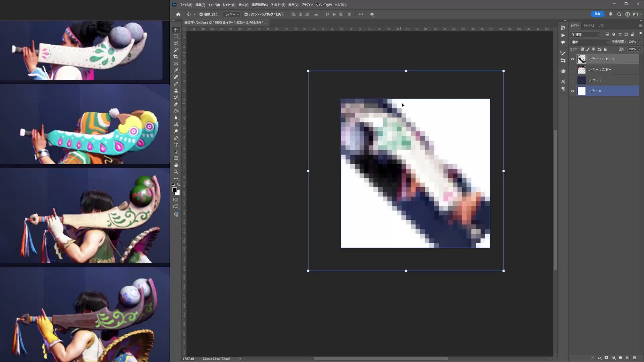Select the Frame tool
Screen dimensions: 644x362
(176, 63)
